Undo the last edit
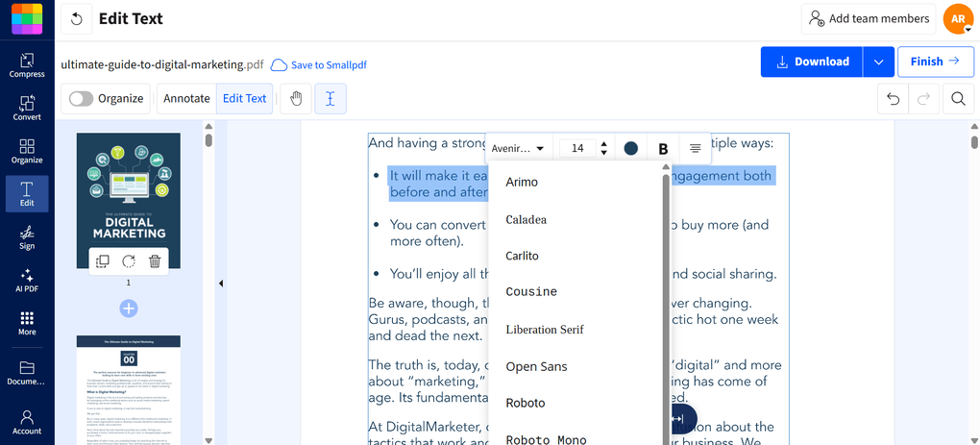 click(894, 99)
